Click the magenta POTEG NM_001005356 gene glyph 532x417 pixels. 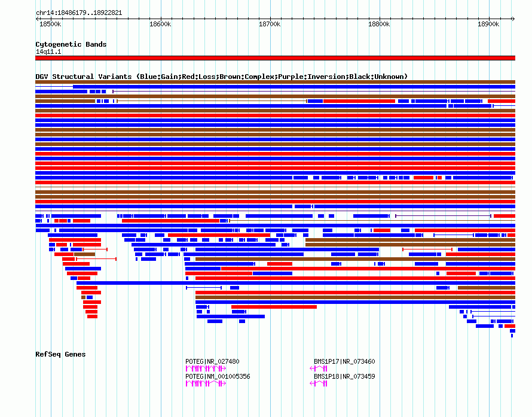206,383
